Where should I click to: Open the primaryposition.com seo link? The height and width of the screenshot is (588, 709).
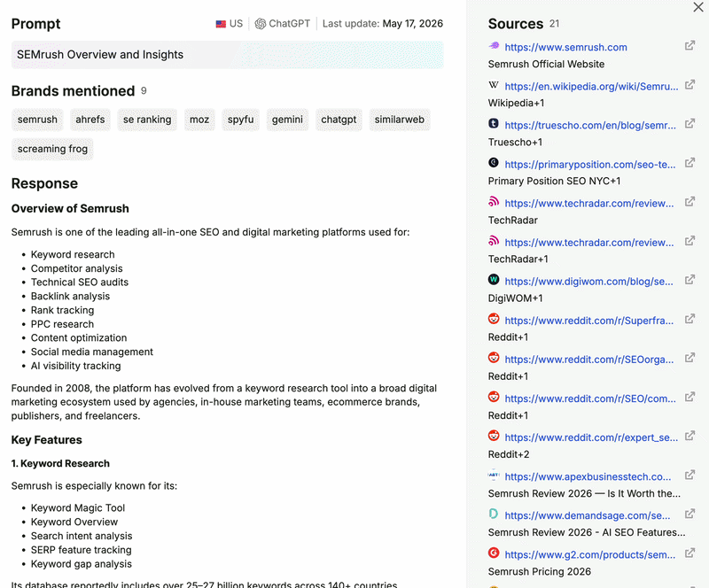pos(590,165)
